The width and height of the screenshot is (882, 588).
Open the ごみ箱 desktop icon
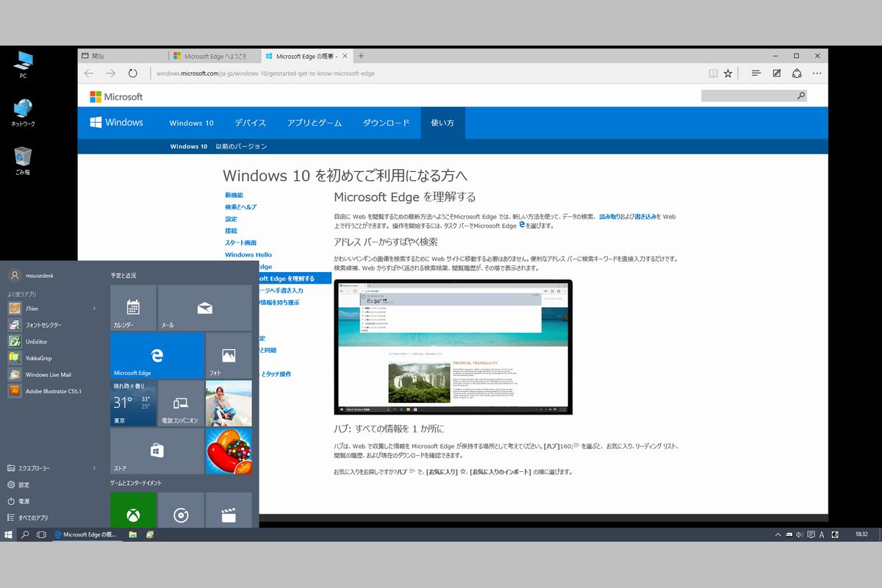pos(23,161)
